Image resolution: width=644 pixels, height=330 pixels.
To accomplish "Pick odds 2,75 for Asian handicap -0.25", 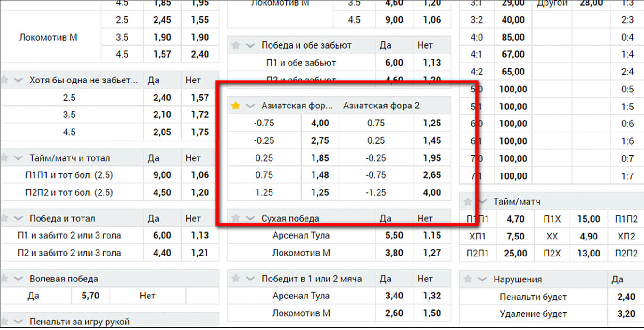I will [x=320, y=140].
